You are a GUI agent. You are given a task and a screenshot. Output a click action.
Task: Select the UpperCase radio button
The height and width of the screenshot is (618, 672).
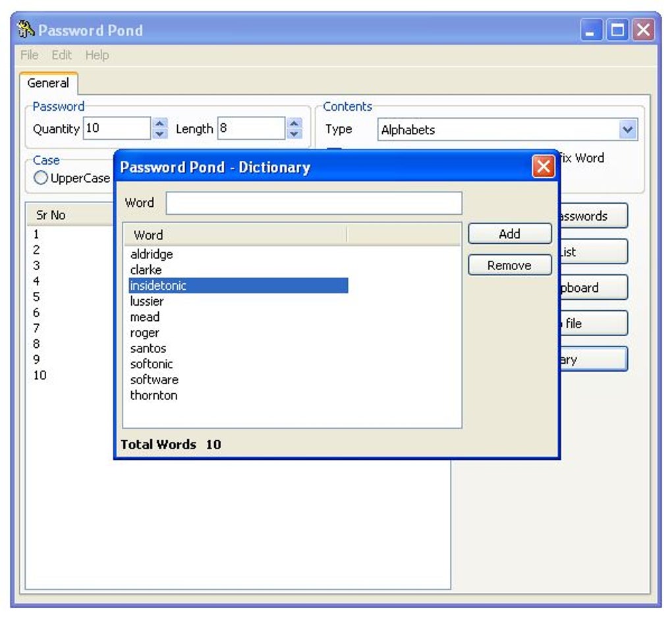[41, 177]
